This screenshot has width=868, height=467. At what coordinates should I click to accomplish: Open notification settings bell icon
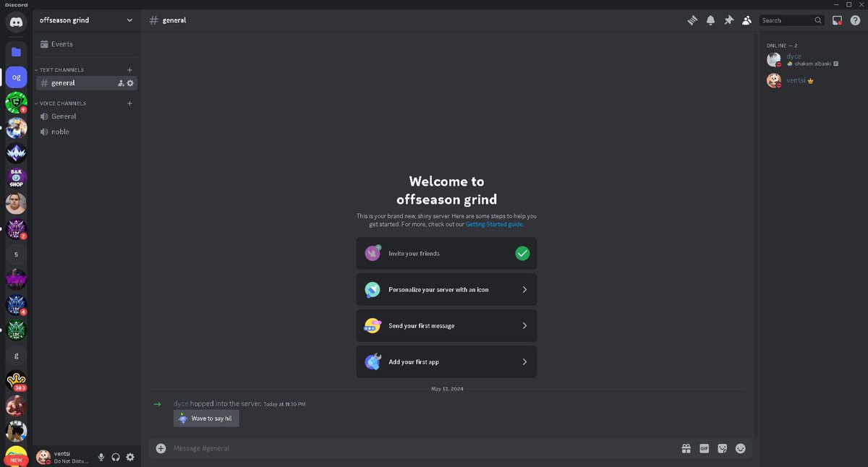(710, 20)
